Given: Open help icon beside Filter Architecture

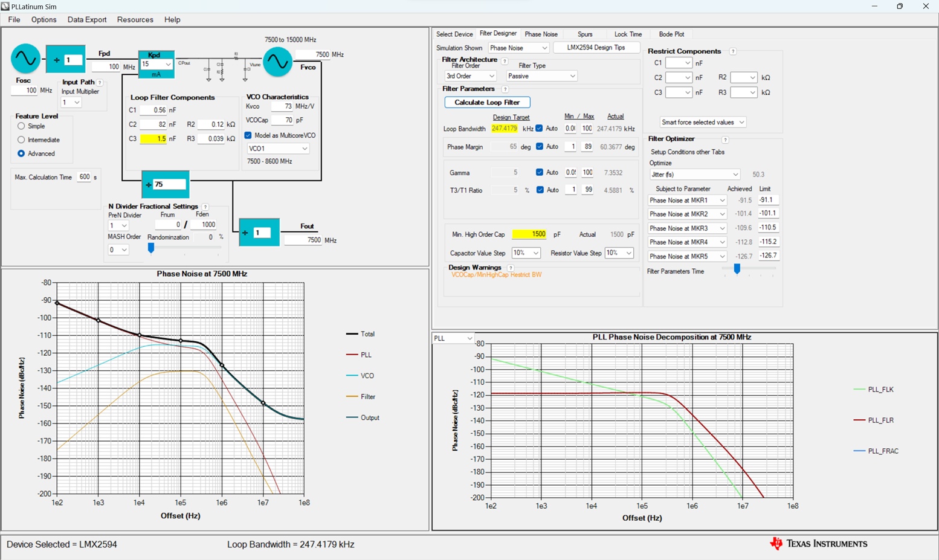Looking at the screenshot, I should [505, 62].
